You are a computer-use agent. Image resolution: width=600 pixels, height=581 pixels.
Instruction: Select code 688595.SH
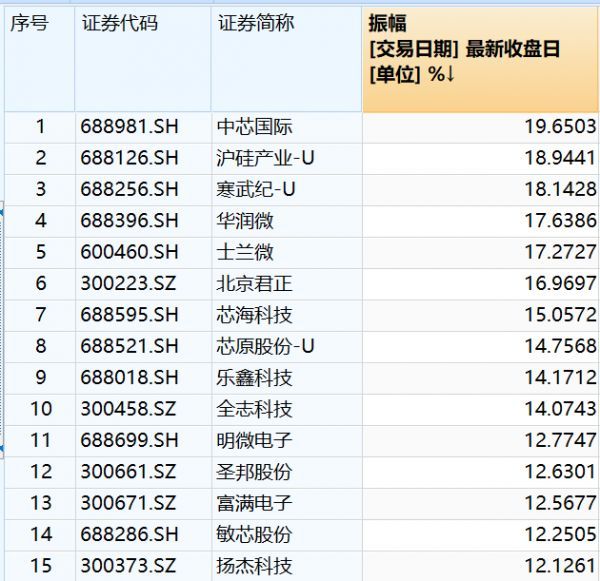pyautogui.click(x=129, y=315)
